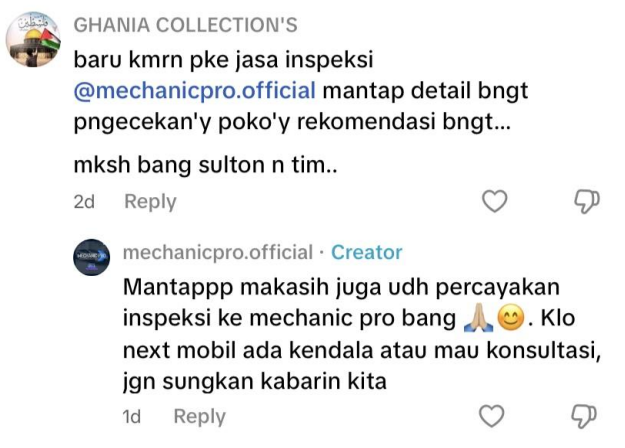Click the mechanicpro.official username on the reply
Image resolution: width=625 pixels, height=448 pixels.
(218, 253)
